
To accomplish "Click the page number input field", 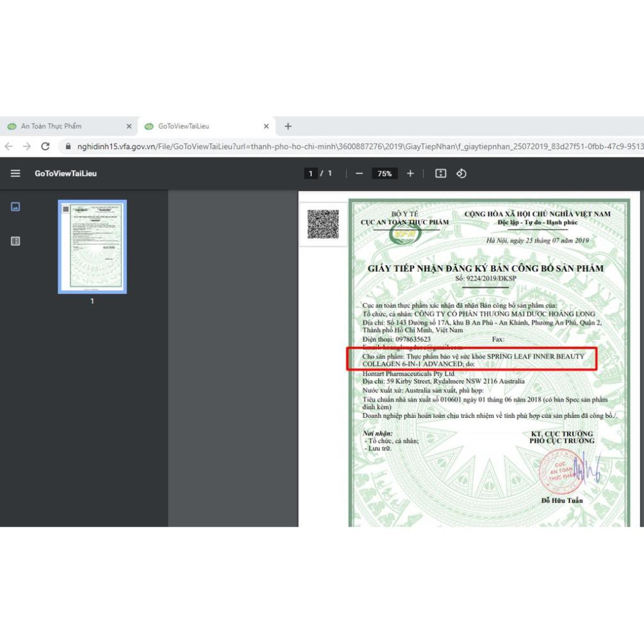I will coord(311,174).
